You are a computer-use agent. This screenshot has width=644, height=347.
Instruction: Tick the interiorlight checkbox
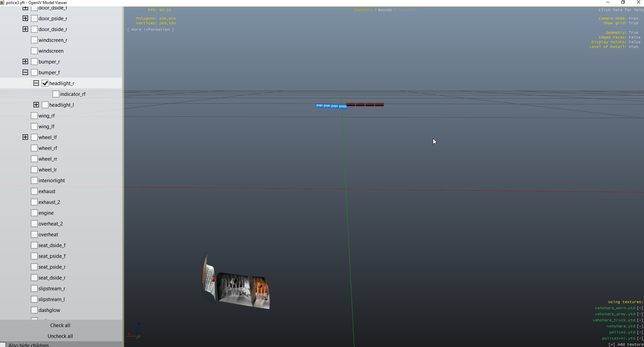[34, 180]
